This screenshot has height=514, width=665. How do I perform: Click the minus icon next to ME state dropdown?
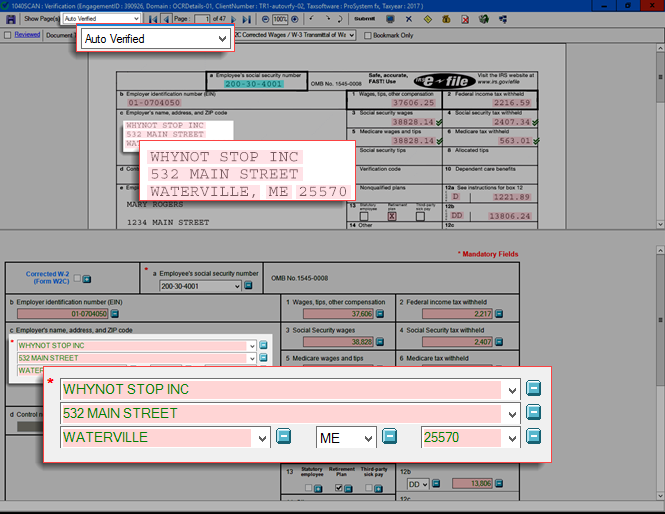[390, 437]
